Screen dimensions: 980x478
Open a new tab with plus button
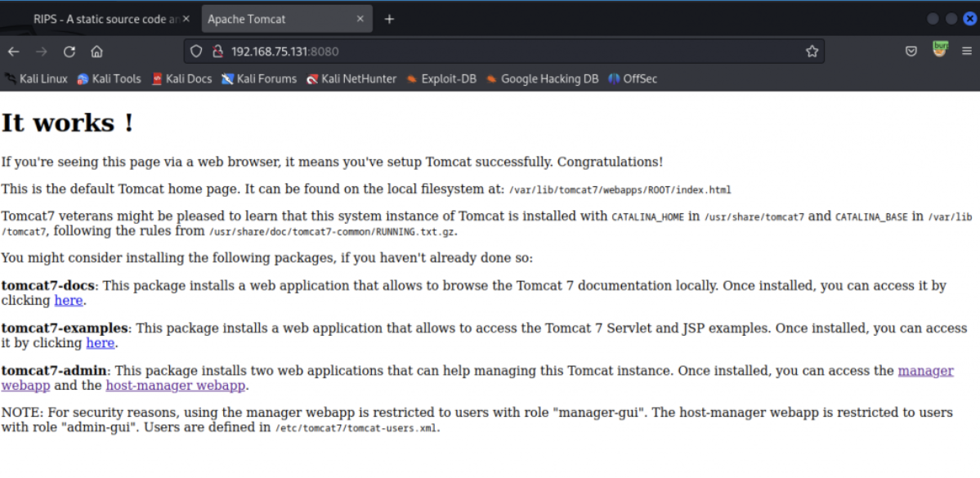pos(389,20)
